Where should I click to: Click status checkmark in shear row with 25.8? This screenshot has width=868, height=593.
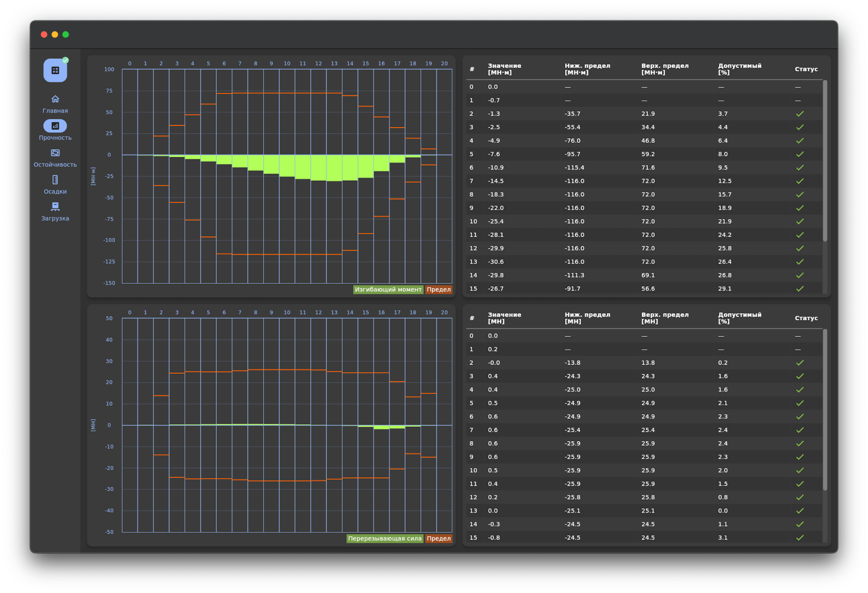(800, 497)
